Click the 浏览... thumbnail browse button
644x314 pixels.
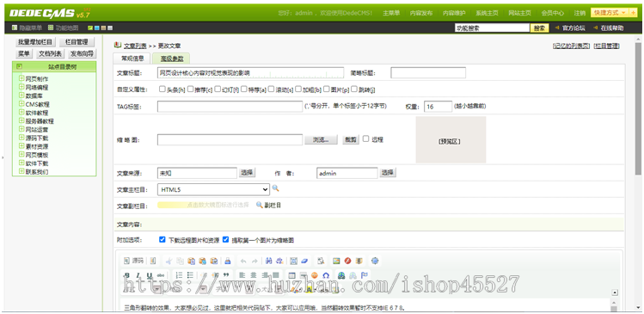(x=322, y=139)
